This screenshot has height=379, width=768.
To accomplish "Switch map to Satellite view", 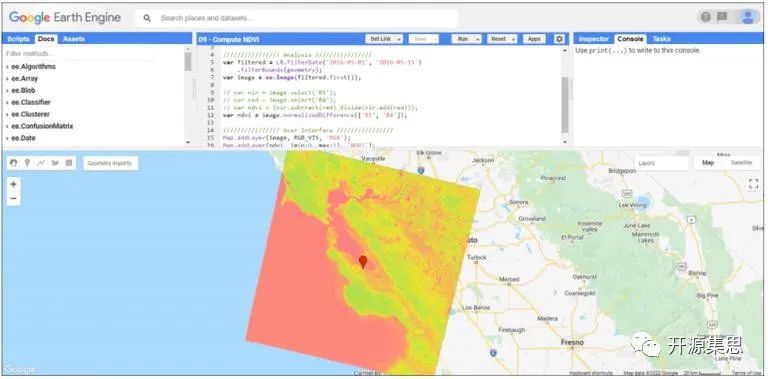I will coord(741,163).
